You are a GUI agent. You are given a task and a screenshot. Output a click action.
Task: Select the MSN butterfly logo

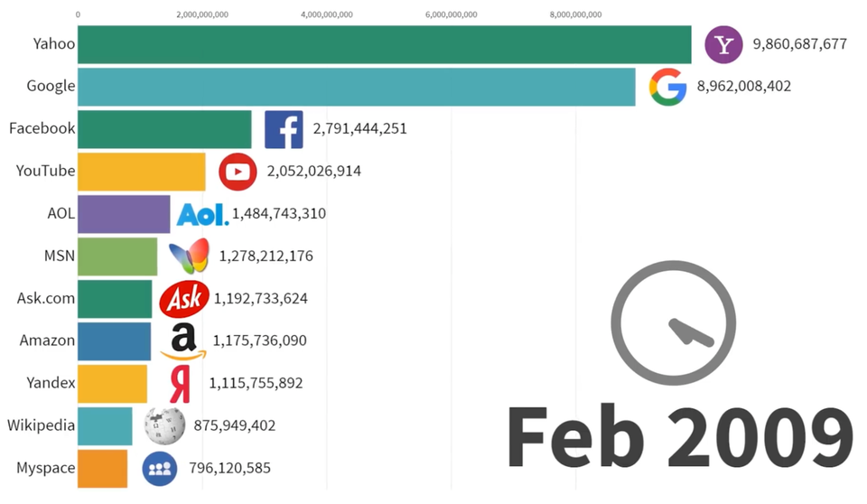pyautogui.click(x=190, y=257)
